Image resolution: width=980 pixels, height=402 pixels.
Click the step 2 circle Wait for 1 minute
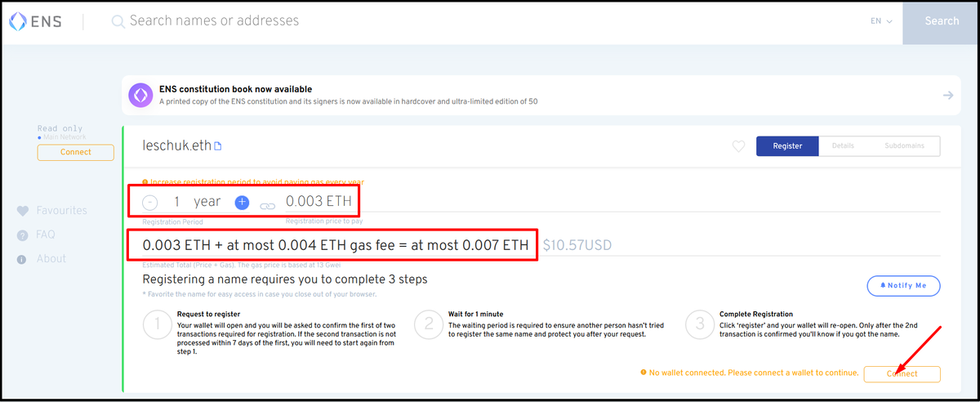429,324
